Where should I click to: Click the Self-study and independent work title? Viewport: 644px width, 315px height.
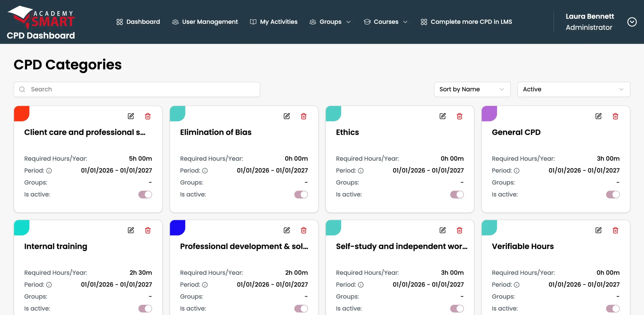pyautogui.click(x=402, y=246)
